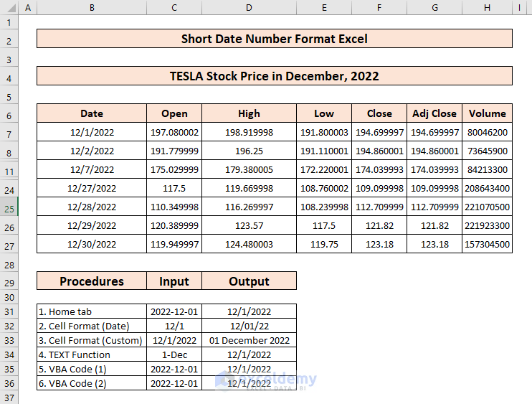The image size is (532, 404).
Task: Click the 'Volume' column heading cell
Action: click(x=487, y=113)
